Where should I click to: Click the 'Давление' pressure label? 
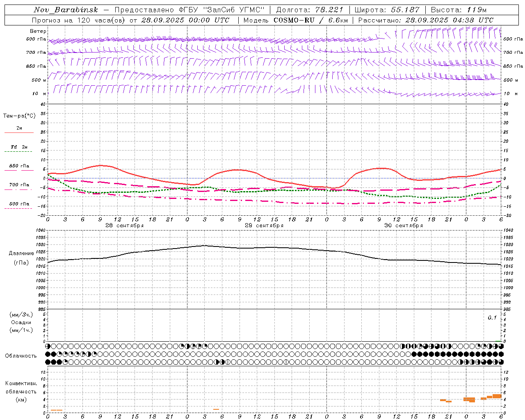coord(21,253)
